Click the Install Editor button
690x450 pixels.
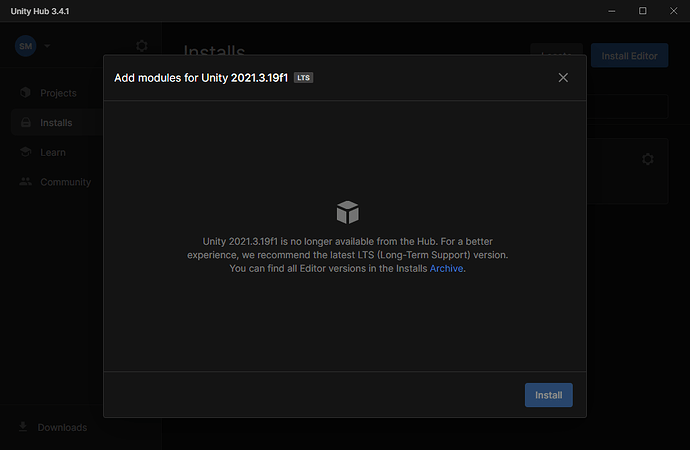(x=629, y=55)
